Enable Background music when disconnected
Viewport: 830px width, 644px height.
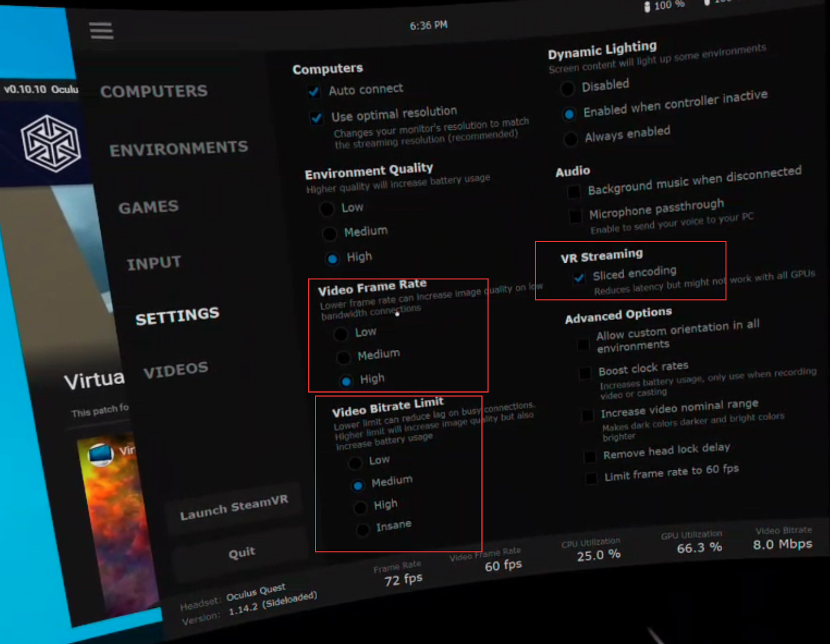click(x=573, y=192)
